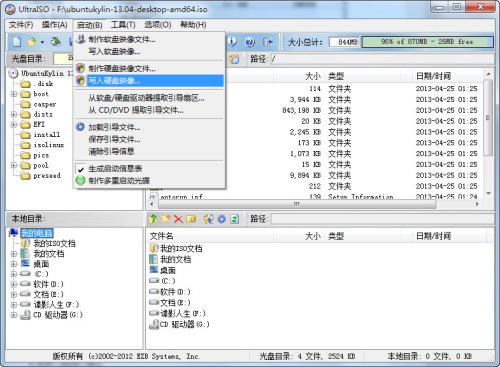Open the 帮助(H) menu
This screenshot has width=500, height=367.
[x=193, y=25]
